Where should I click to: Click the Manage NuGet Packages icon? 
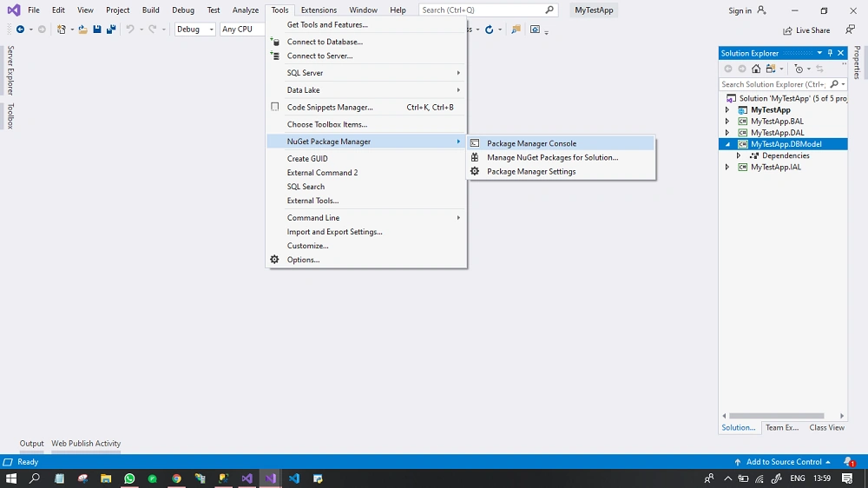point(475,157)
